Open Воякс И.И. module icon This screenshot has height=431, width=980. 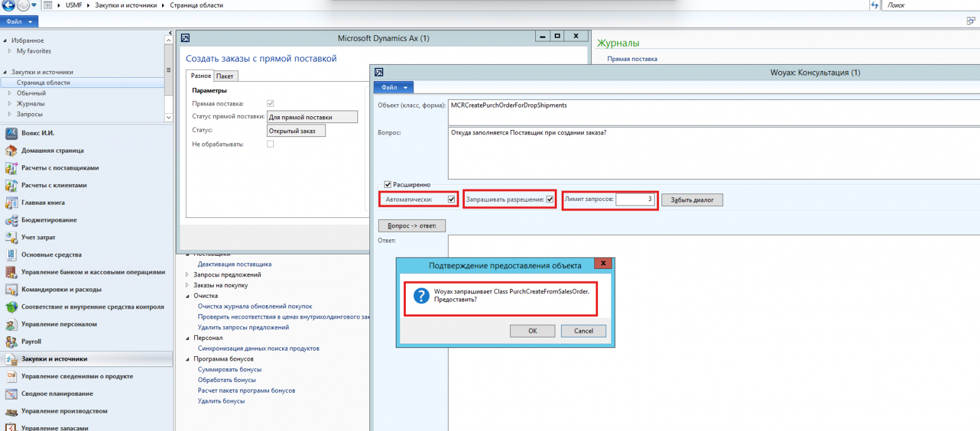pyautogui.click(x=11, y=133)
